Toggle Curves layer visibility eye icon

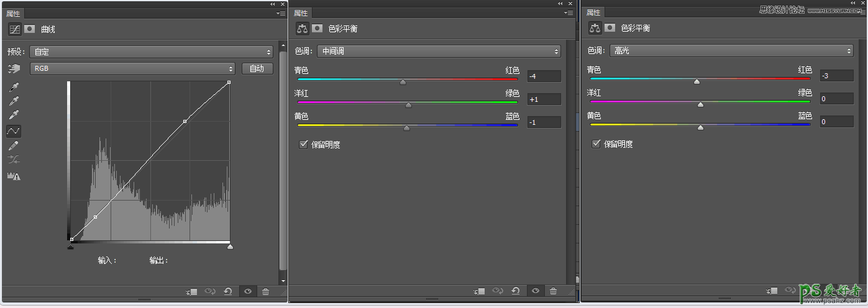[247, 292]
